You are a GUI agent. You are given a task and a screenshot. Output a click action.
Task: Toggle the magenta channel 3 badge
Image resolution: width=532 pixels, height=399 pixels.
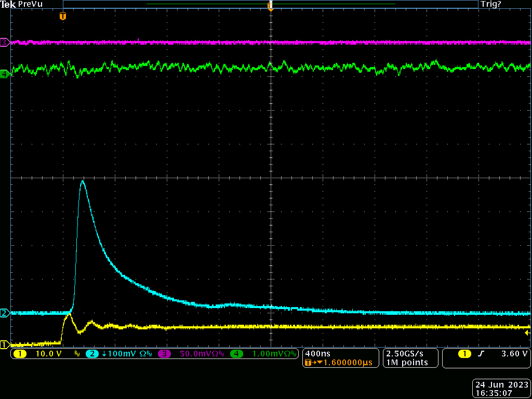coord(165,354)
